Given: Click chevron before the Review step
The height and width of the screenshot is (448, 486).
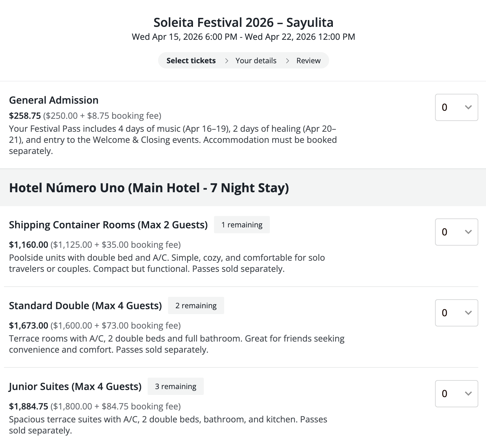Looking at the screenshot, I should [287, 61].
